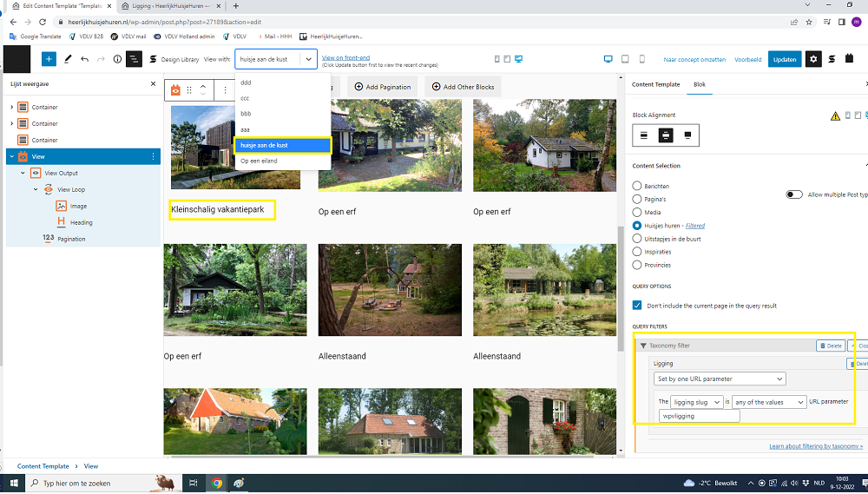Click the View block icon in block toolbar

coord(175,89)
